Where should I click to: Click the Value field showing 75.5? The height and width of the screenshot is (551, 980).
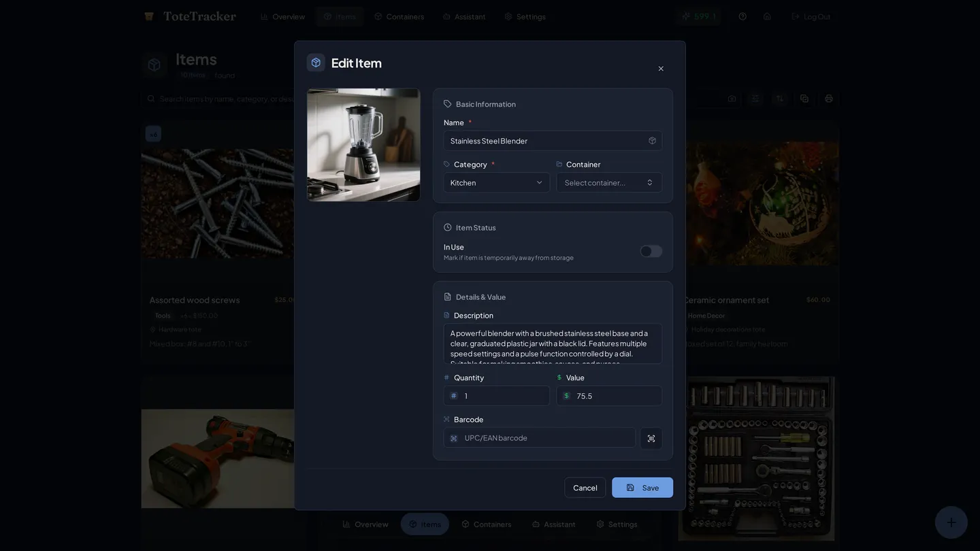click(609, 396)
